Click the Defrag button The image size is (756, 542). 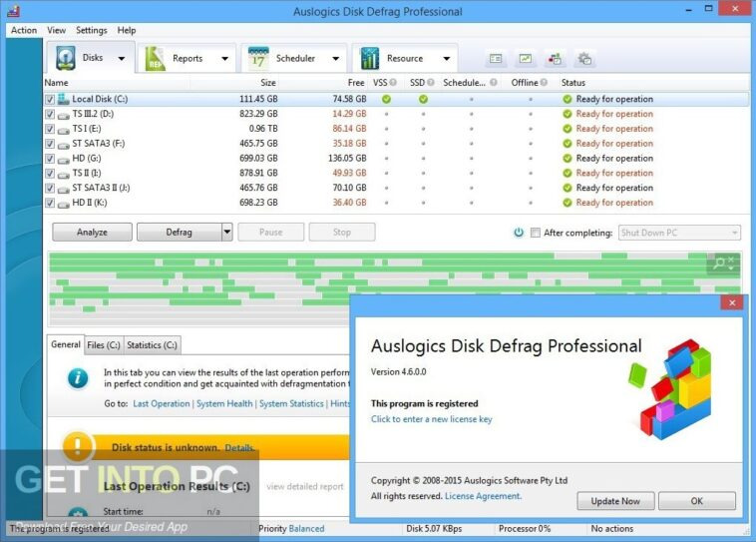(179, 233)
